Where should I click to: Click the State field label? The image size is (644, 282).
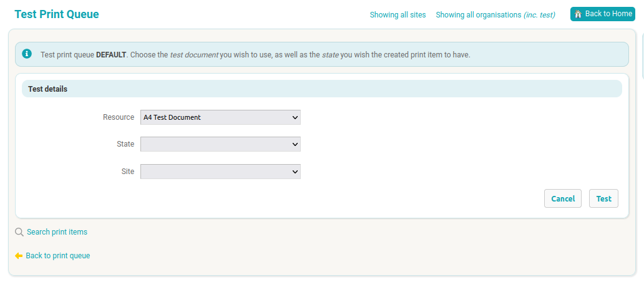pos(125,144)
